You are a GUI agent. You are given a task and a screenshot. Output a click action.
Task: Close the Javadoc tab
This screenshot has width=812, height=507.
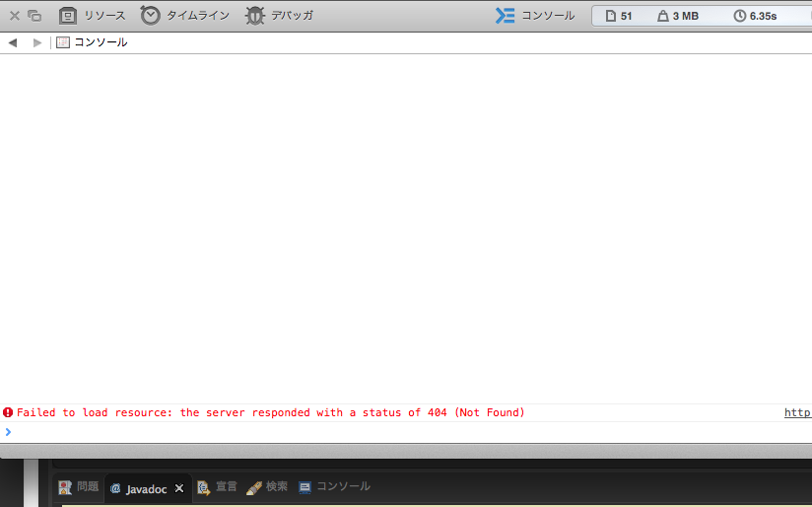179,488
